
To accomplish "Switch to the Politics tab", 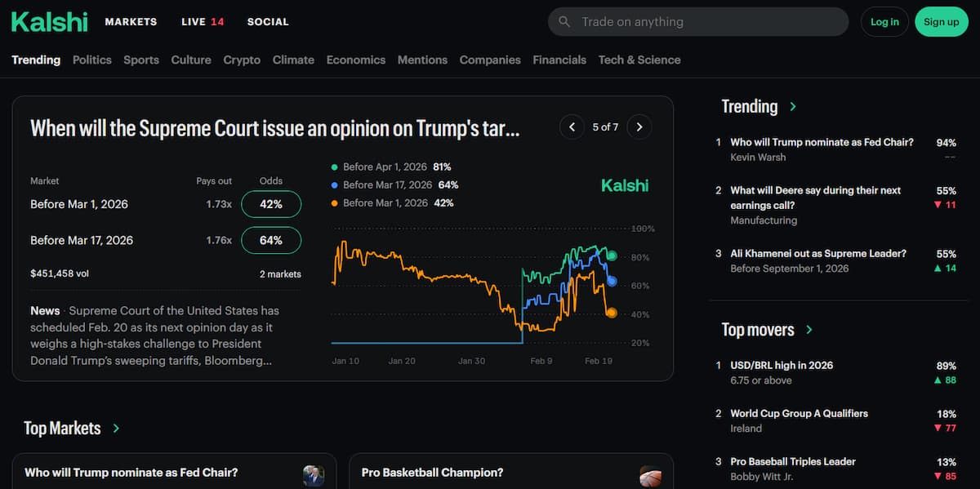I will coord(91,60).
